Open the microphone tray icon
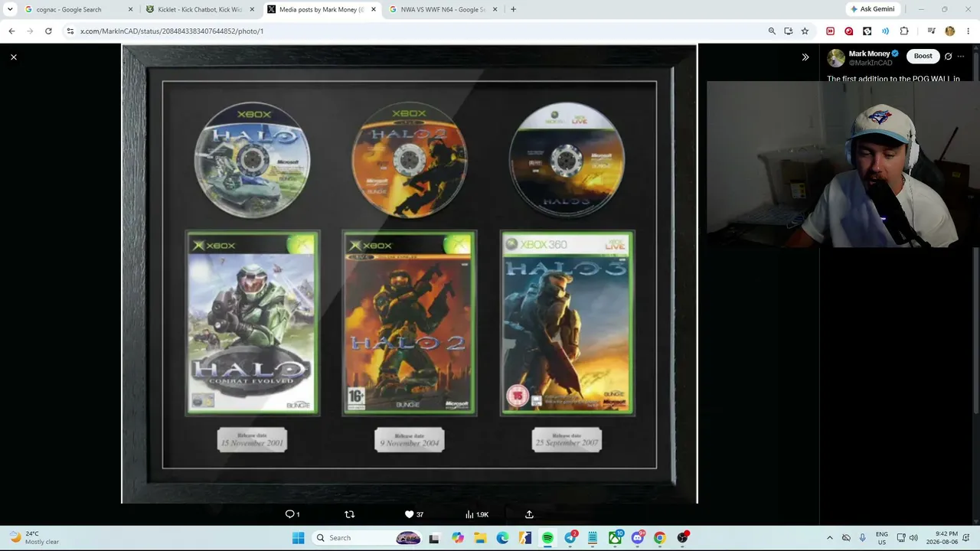Screen dimensions: 980x551 point(862,538)
